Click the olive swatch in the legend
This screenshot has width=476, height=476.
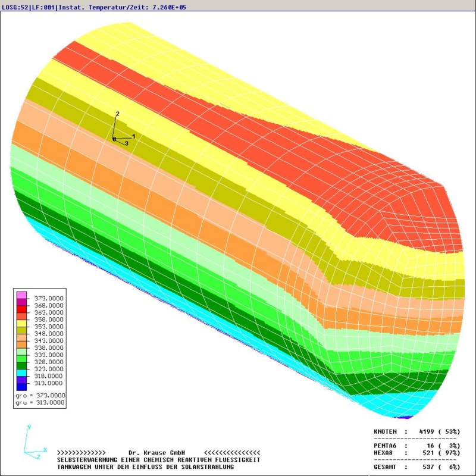[21, 330]
